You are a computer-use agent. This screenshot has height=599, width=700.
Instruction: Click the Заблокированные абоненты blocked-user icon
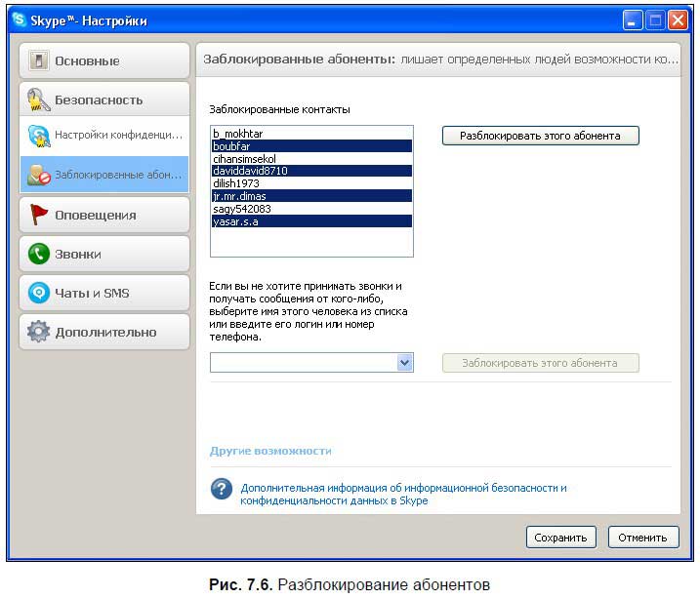coord(39,175)
